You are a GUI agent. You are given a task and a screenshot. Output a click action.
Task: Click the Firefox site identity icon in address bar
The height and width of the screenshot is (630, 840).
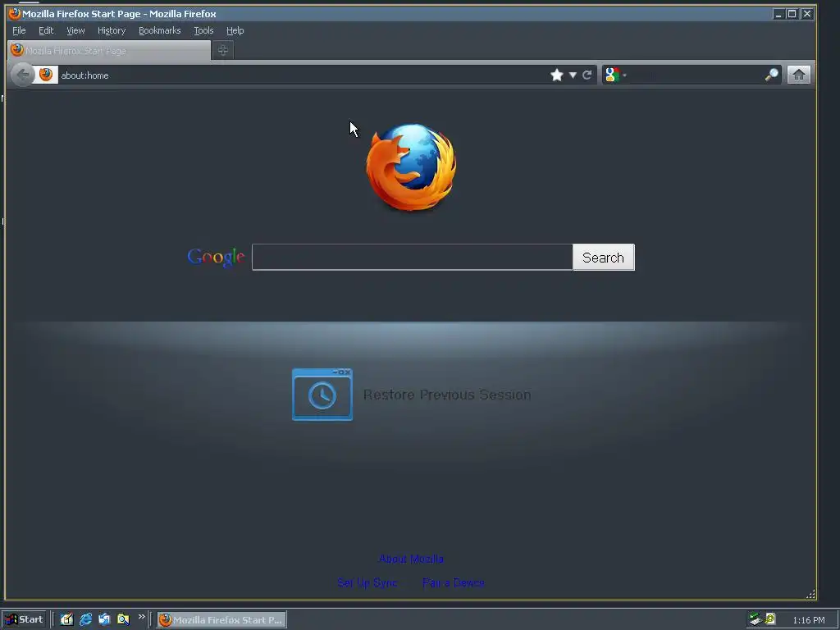click(46, 75)
